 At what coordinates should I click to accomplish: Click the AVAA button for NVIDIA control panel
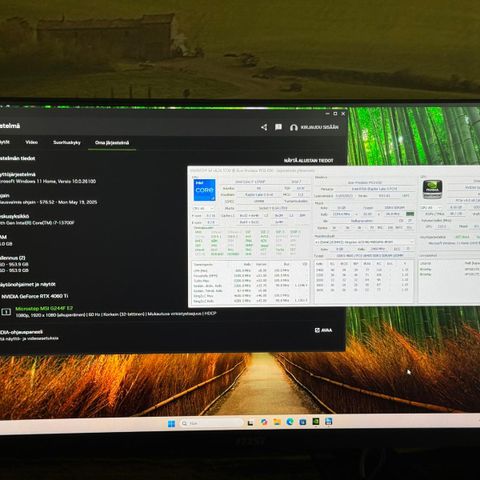[x=323, y=330]
